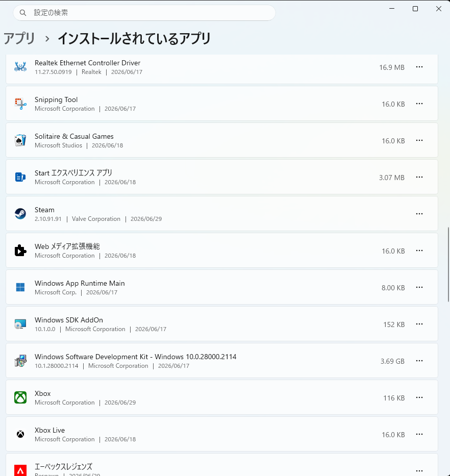This screenshot has width=450, height=476.
Task: Click the Realtek version '11.27.50.0919' text
Action: [x=53, y=72]
